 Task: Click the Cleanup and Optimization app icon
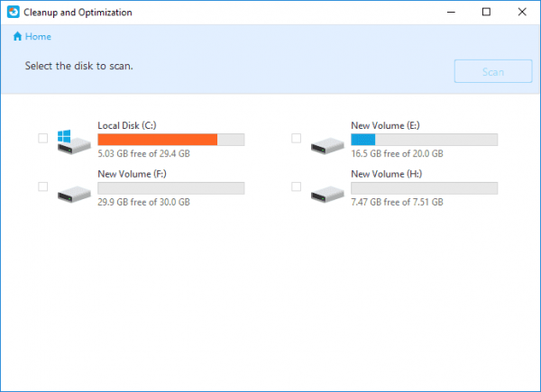coord(12,13)
